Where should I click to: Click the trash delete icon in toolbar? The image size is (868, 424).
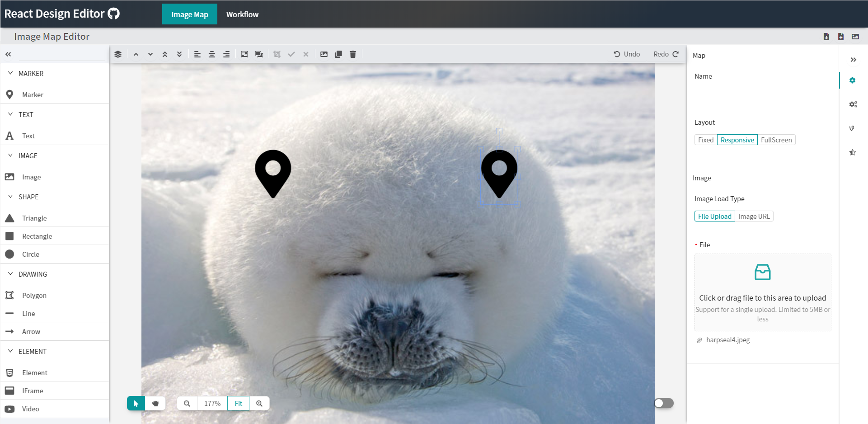click(353, 54)
